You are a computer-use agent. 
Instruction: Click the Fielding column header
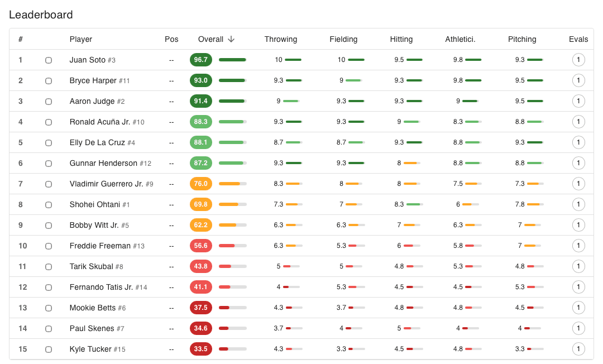click(x=343, y=39)
